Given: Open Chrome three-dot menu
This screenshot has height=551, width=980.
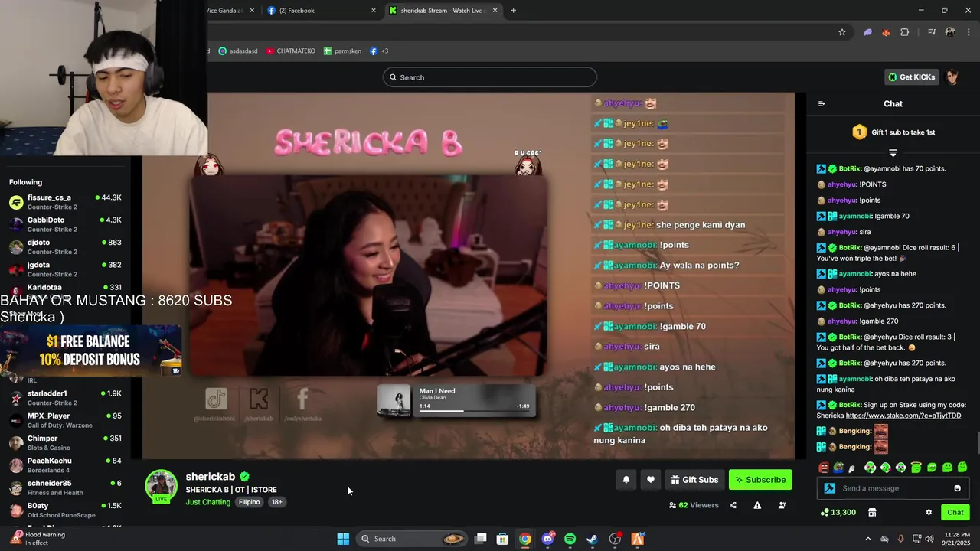Looking at the screenshot, I should pos(968,32).
